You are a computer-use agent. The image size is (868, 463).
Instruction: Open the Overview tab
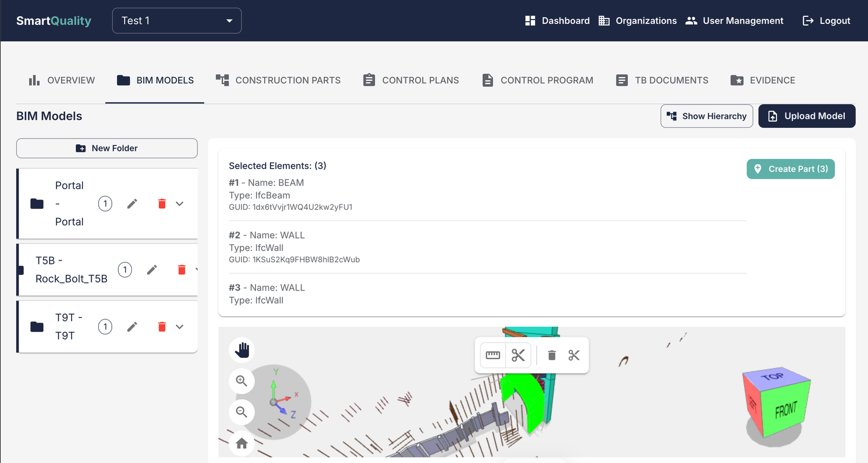[x=61, y=80]
